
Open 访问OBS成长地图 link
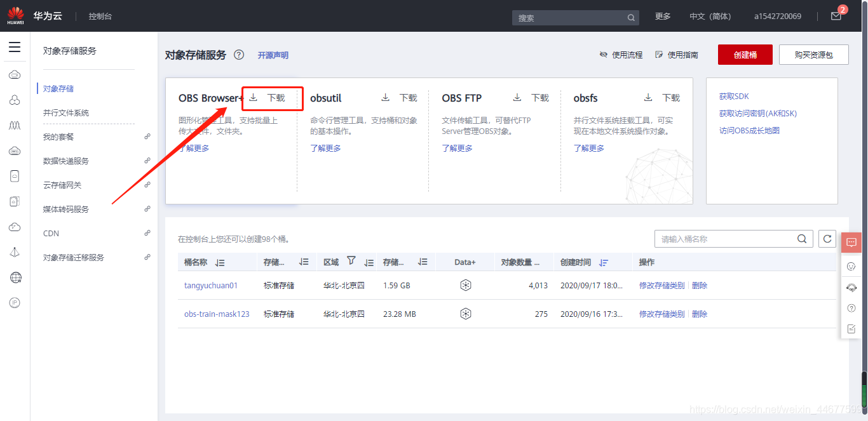point(749,131)
